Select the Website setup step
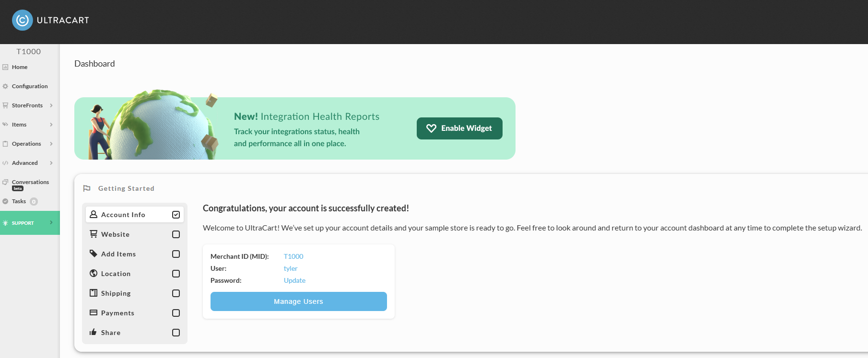868x358 pixels. click(135, 234)
